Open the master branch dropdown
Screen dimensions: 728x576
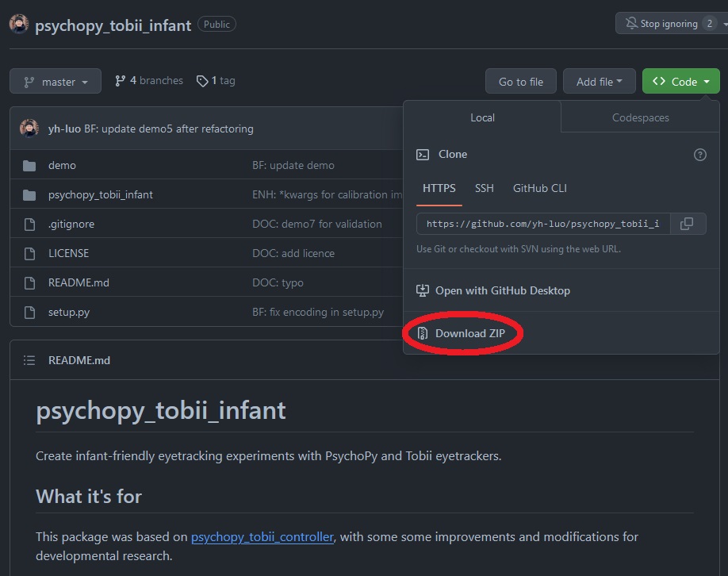click(56, 81)
